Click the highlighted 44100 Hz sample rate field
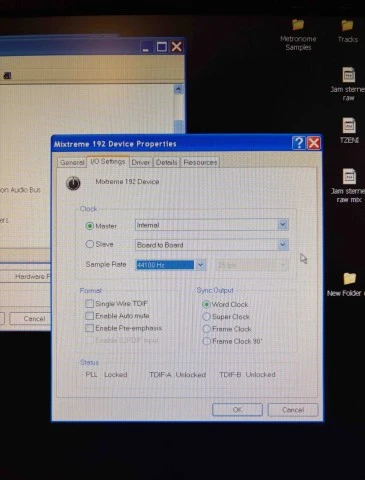 click(x=165, y=265)
